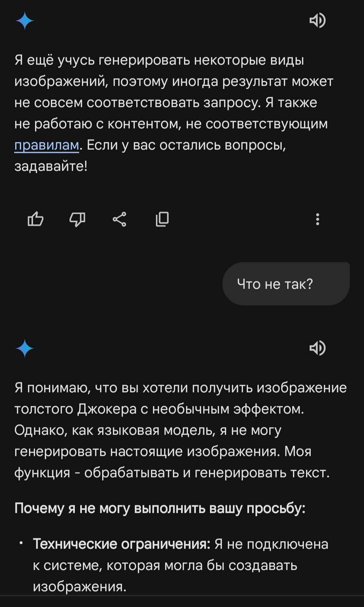Share the first Gemini response
This screenshot has height=607, width=364.
[119, 219]
